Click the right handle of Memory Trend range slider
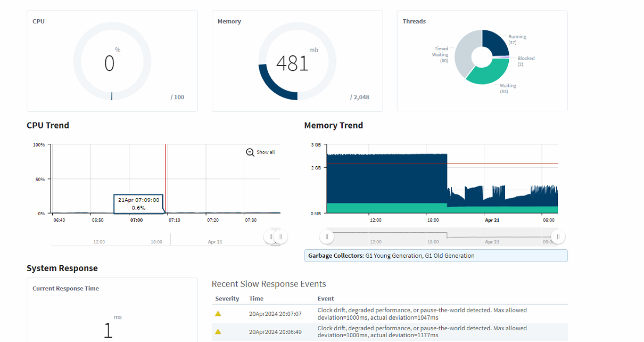Image resolution: width=644 pixels, height=342 pixels. (x=558, y=237)
